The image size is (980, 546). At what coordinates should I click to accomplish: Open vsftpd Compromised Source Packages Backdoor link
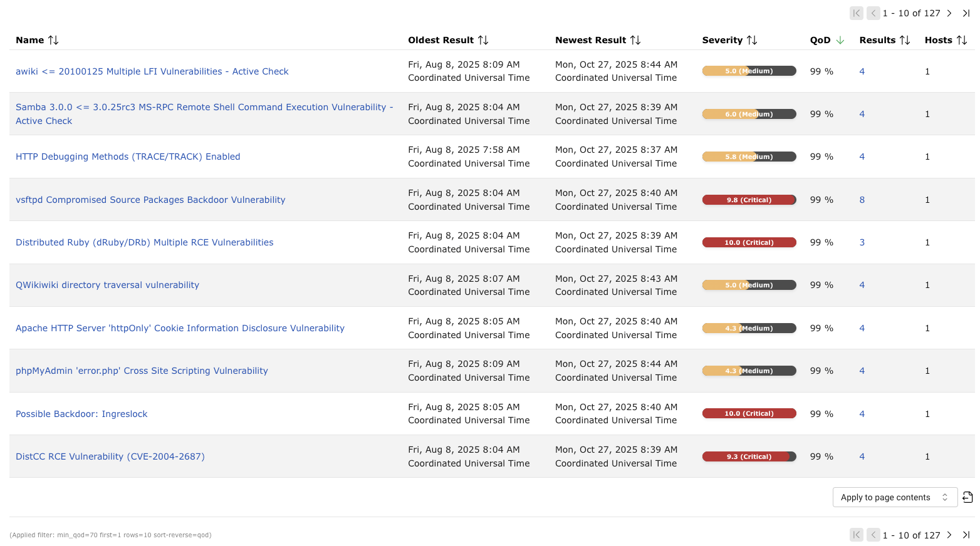tap(150, 200)
